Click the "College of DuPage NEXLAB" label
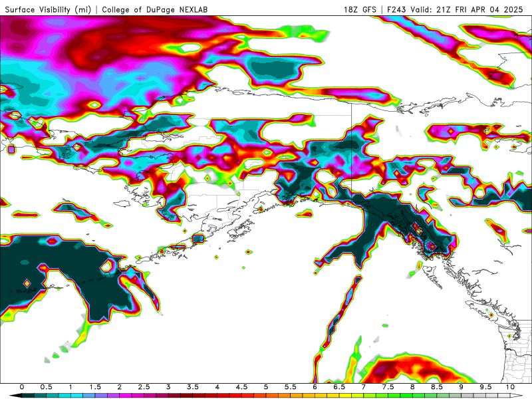The image size is (532, 399). (155, 9)
